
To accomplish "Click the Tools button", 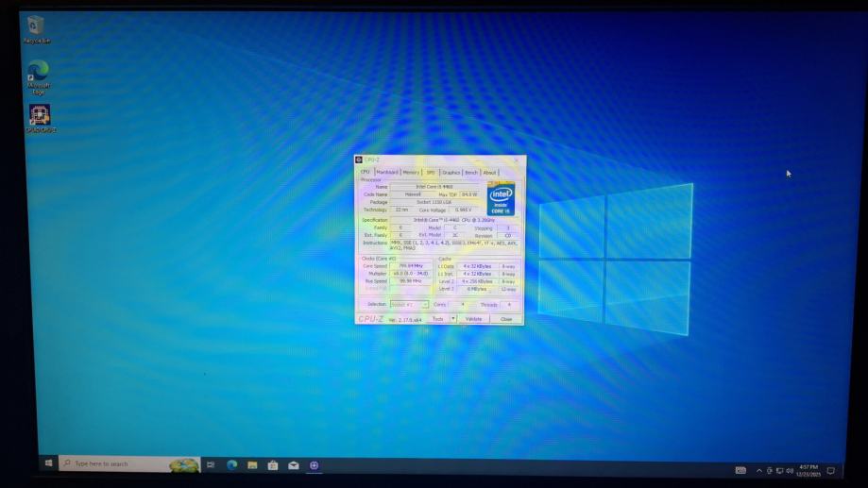I will (438, 319).
